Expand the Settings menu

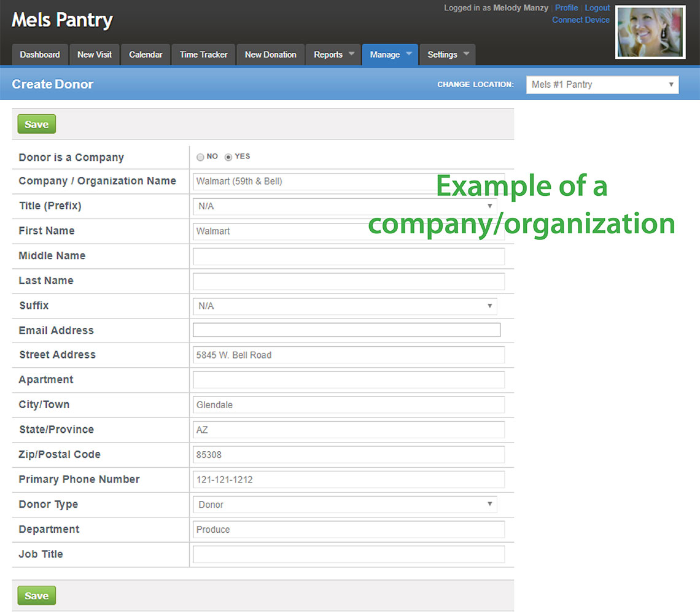coord(447,55)
